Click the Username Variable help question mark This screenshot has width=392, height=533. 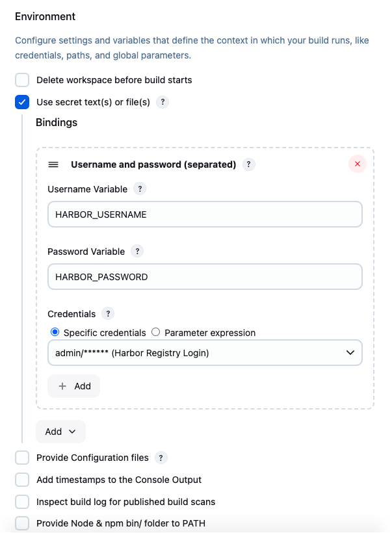(x=140, y=188)
